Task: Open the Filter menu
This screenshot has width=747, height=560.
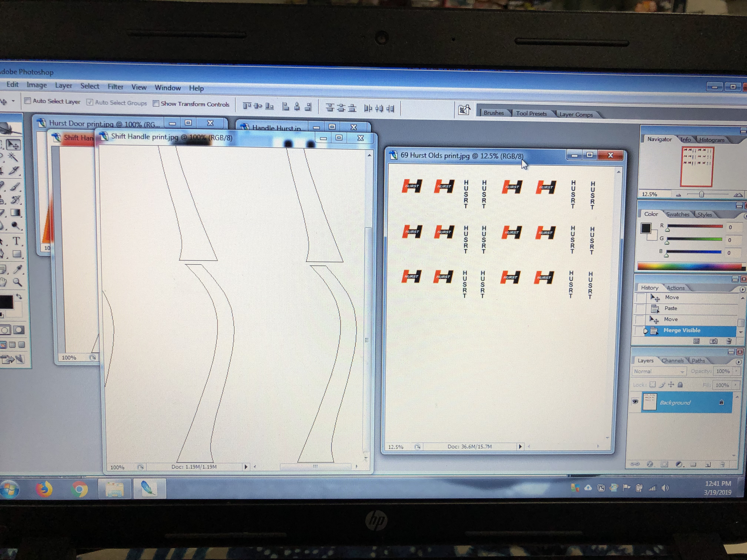Action: click(x=115, y=87)
